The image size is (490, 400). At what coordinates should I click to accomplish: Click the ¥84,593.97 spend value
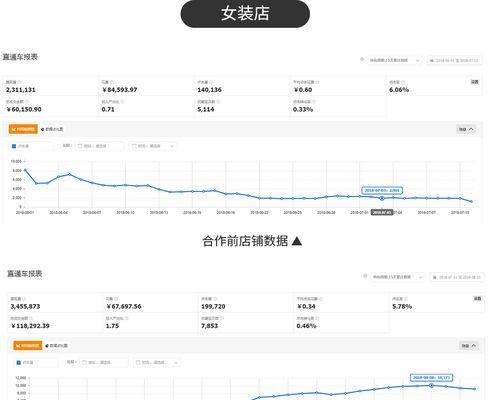click(x=120, y=90)
